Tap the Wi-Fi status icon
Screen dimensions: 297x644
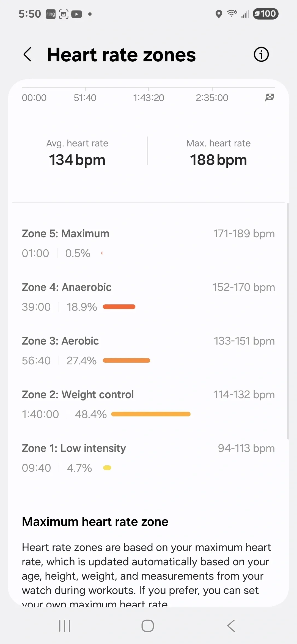(232, 13)
